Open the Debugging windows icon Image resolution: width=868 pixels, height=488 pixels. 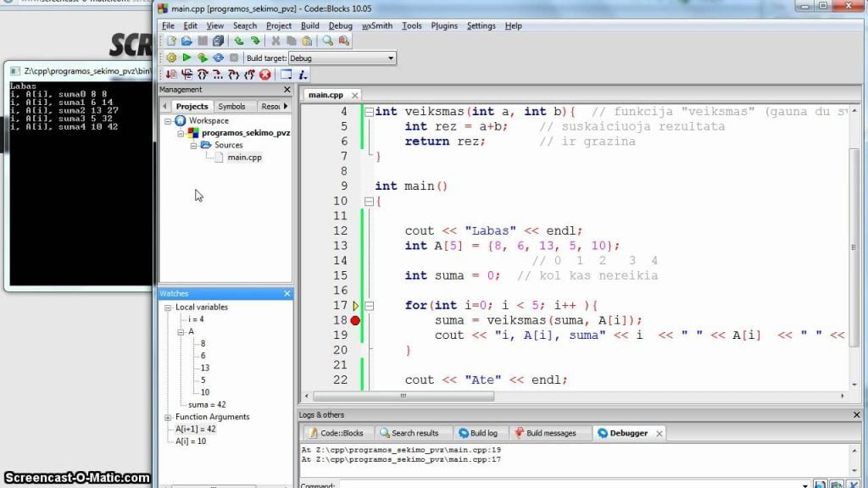tap(286, 75)
